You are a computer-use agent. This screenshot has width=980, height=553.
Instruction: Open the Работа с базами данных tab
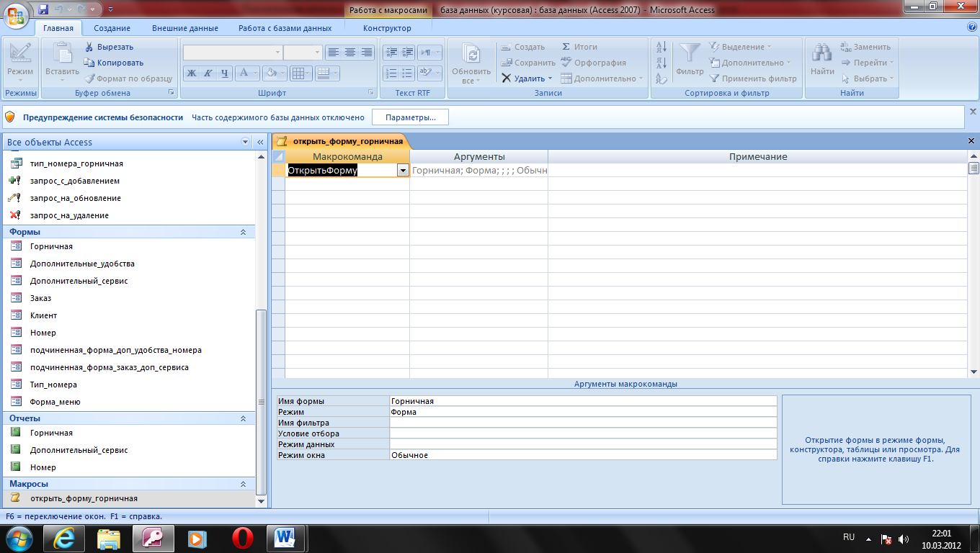[x=285, y=28]
